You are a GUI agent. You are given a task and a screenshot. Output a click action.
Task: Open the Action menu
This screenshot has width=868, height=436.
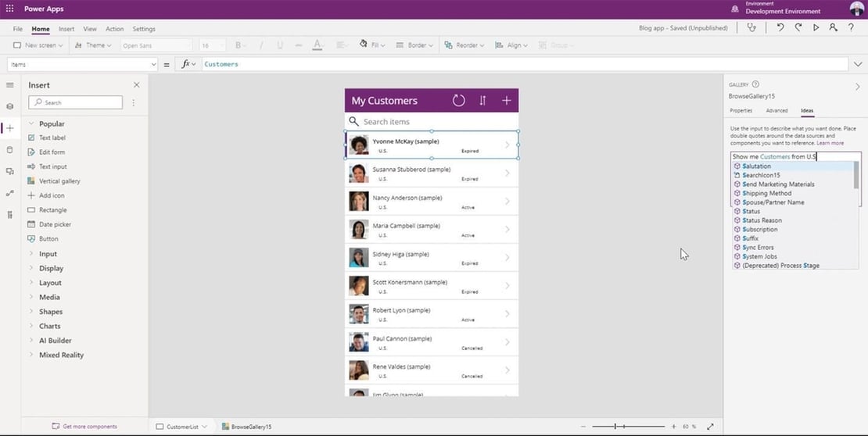[x=115, y=29]
